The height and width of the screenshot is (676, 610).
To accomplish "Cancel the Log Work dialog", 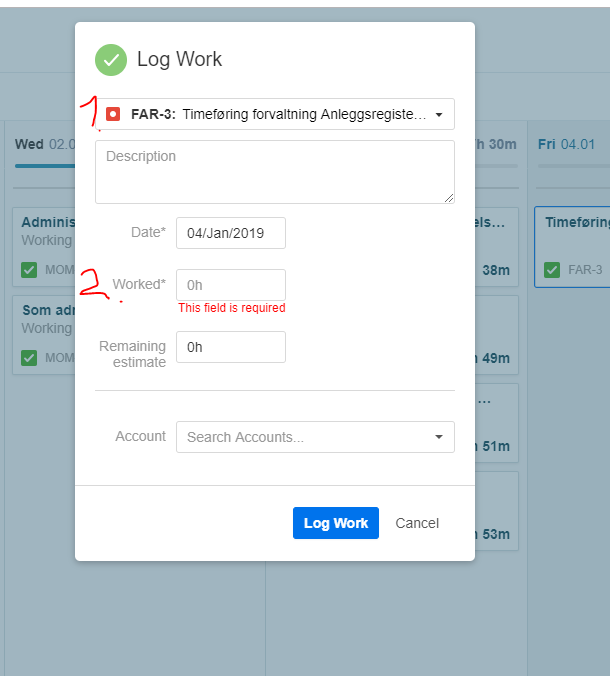I will click(417, 523).
